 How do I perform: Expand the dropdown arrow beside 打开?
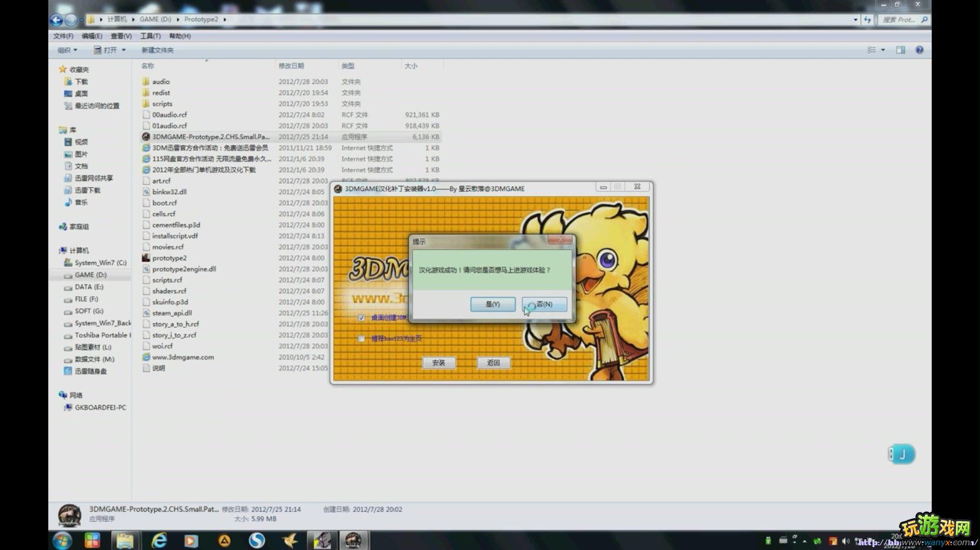pos(123,50)
